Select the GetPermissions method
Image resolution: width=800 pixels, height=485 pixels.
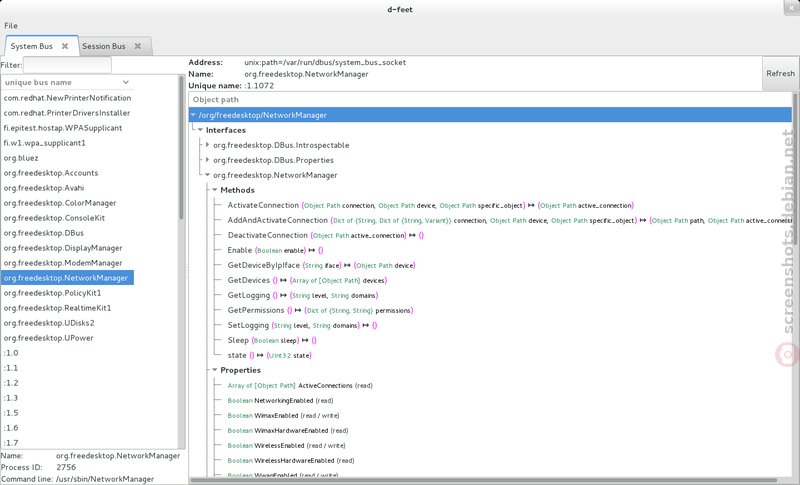[x=320, y=310]
